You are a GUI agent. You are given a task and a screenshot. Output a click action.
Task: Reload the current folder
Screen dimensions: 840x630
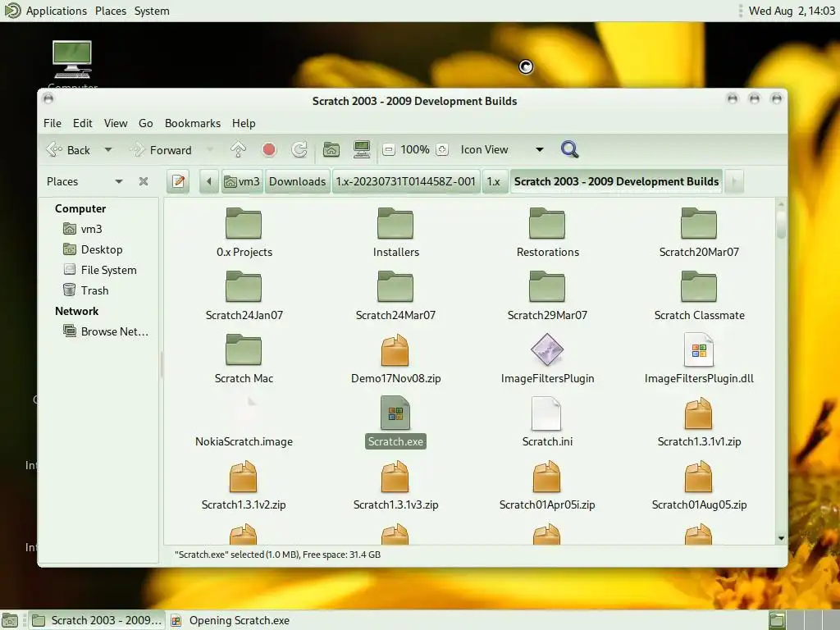(299, 149)
